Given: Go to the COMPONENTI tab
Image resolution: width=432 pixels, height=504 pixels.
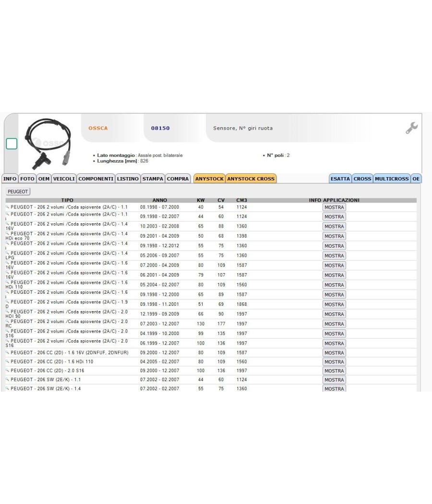Looking at the screenshot, I should [x=96, y=179].
